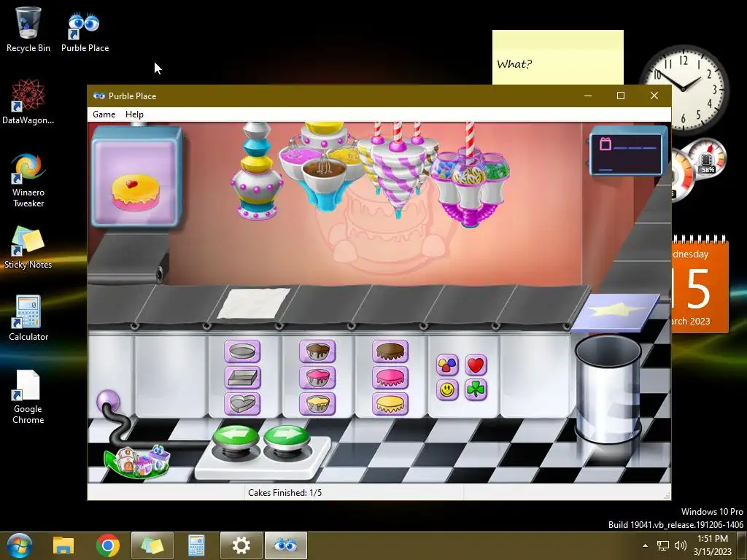Image resolution: width=747 pixels, height=560 pixels.
Task: Open Google Chrome desktop shortcut
Action: (x=28, y=397)
